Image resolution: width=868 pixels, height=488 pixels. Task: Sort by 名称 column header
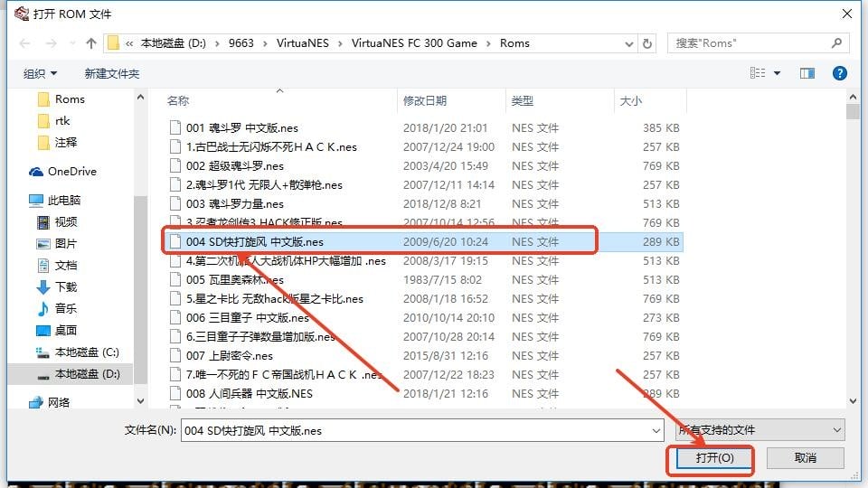click(x=178, y=100)
